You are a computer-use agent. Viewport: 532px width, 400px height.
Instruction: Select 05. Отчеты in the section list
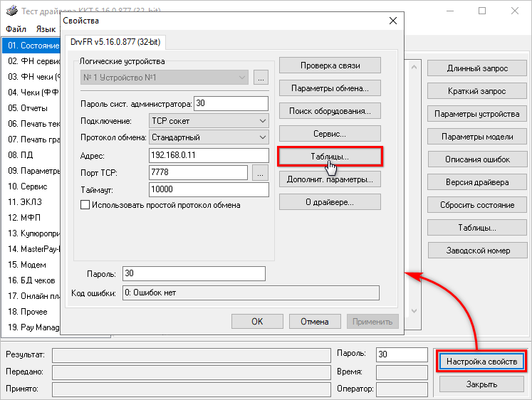coord(28,108)
